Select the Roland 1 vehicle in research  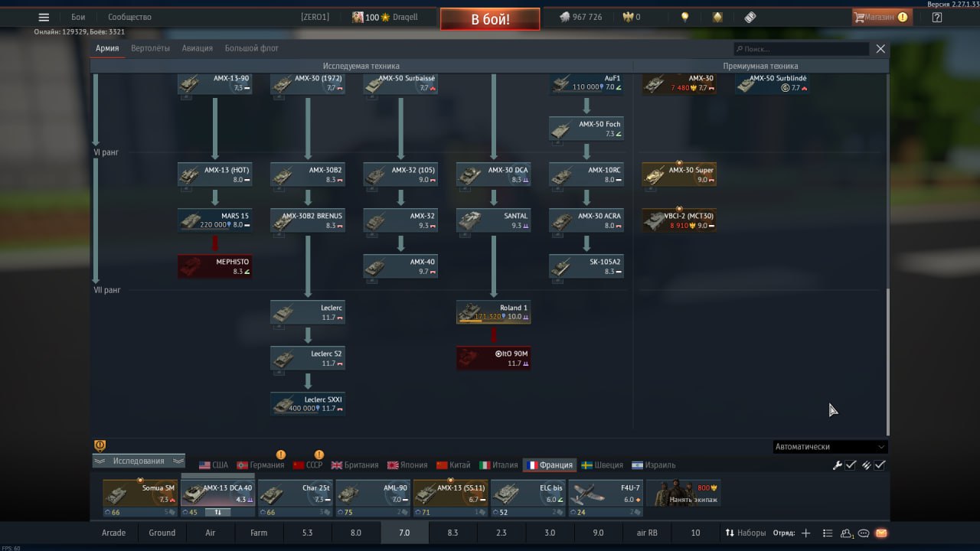[494, 312]
